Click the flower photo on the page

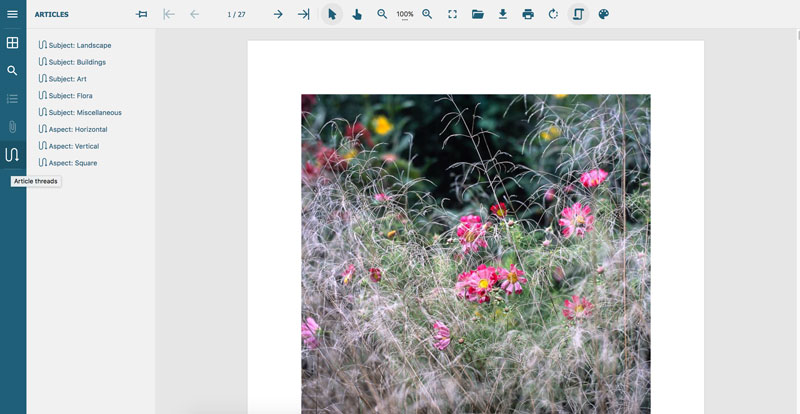[x=476, y=254]
